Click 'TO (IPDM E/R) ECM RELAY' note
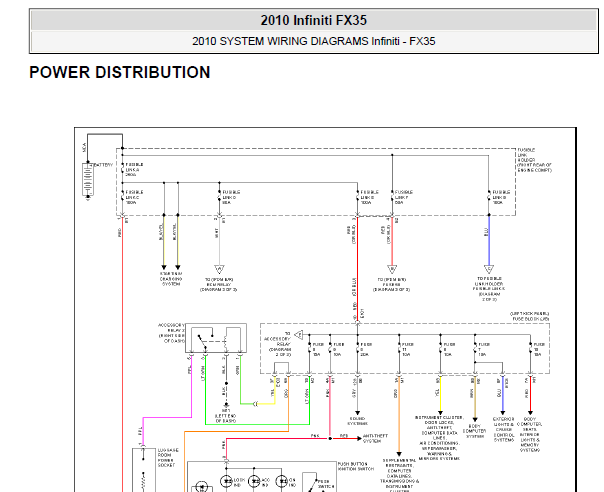Viewport: 604px width, 492px height. tap(218, 285)
